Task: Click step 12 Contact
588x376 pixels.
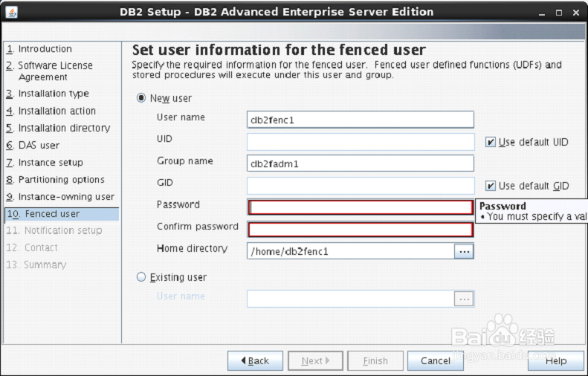Action: (32, 247)
